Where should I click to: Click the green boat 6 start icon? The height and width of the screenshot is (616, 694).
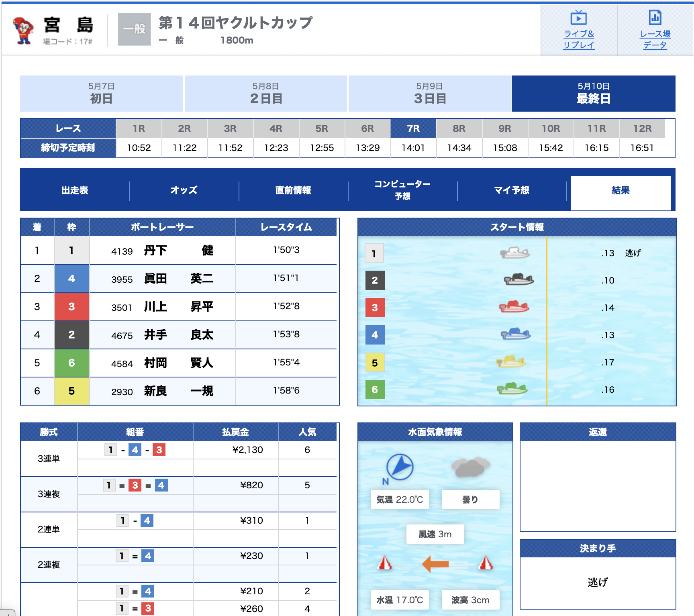[512, 389]
